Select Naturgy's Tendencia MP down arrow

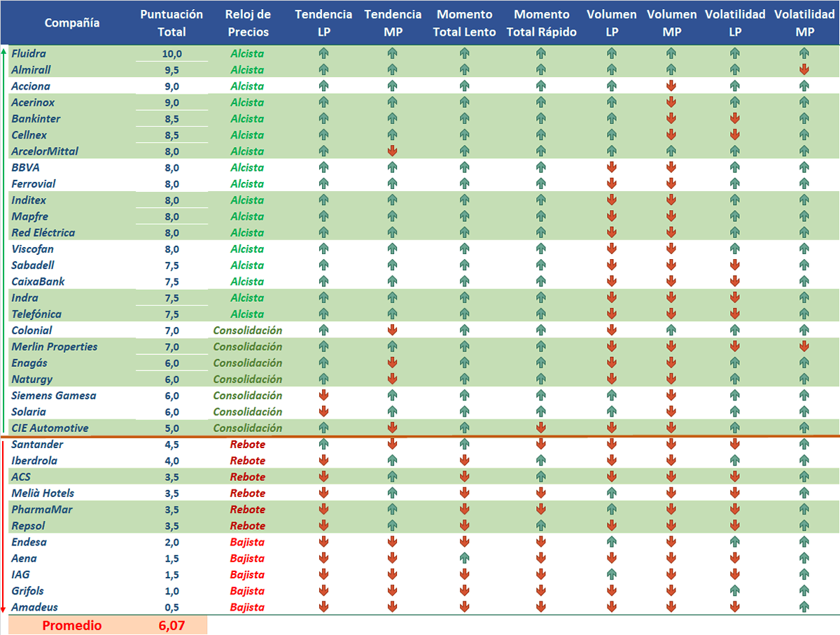[x=392, y=379]
